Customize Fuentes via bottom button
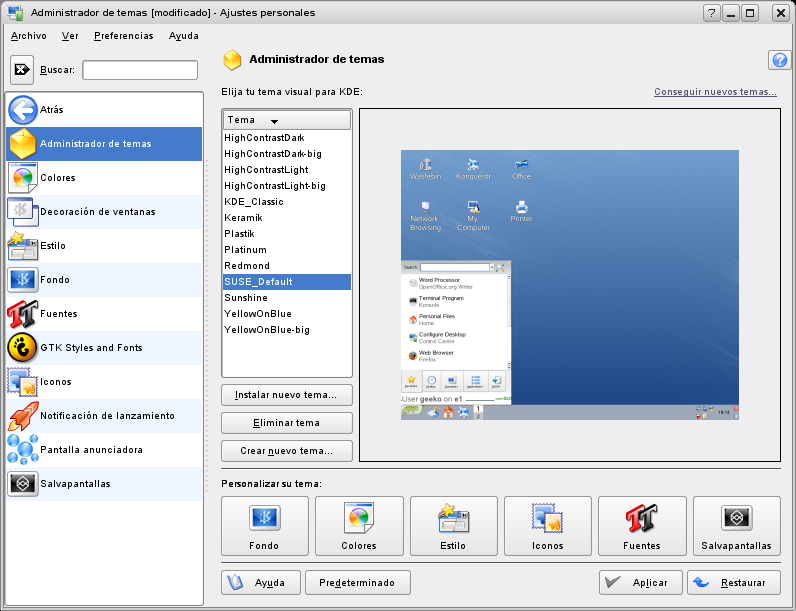Image resolution: width=796 pixels, height=611 pixels. tap(641, 526)
